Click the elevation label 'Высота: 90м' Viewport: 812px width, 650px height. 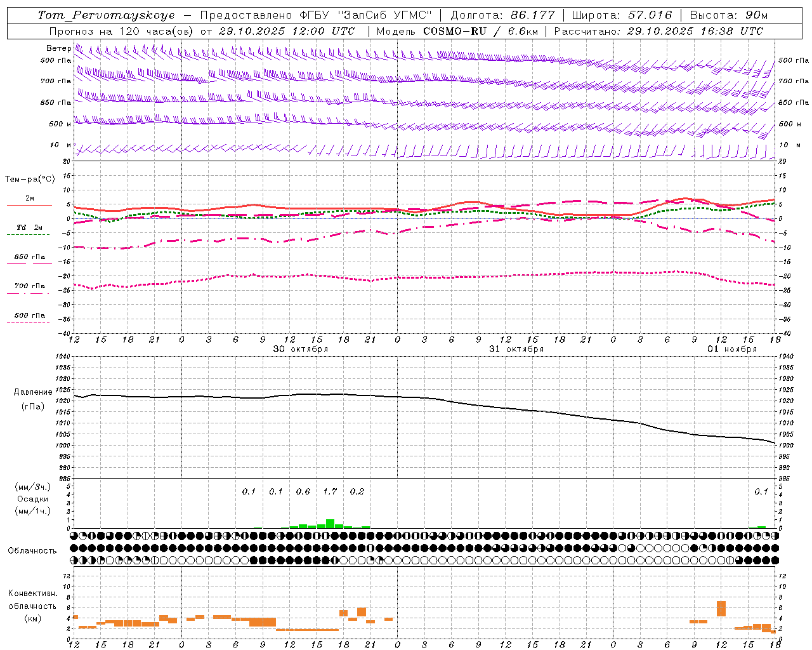[x=728, y=15]
